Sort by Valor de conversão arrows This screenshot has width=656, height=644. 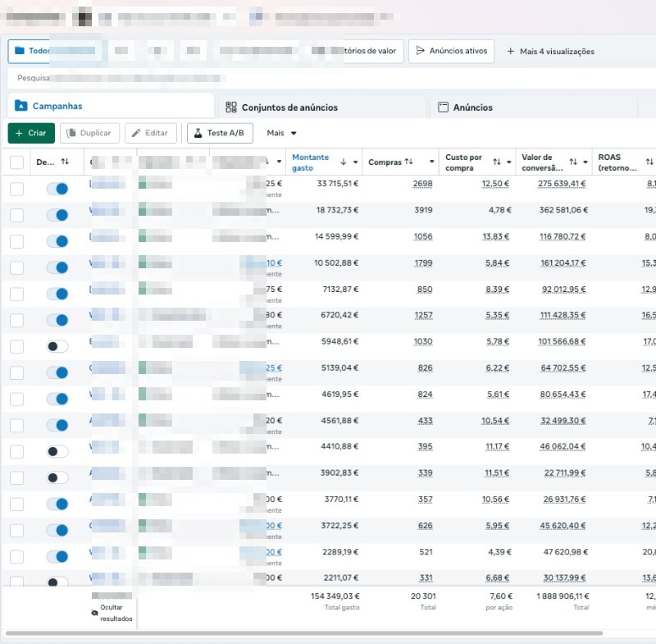(573, 162)
